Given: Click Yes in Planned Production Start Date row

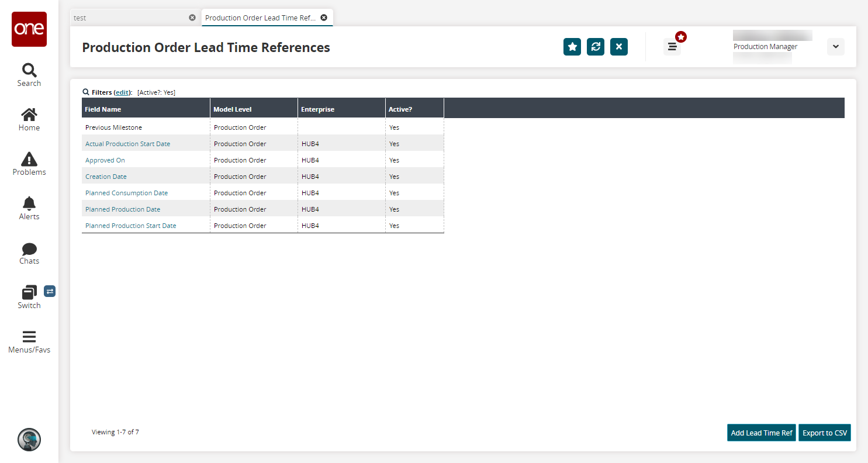Looking at the screenshot, I should (x=395, y=226).
